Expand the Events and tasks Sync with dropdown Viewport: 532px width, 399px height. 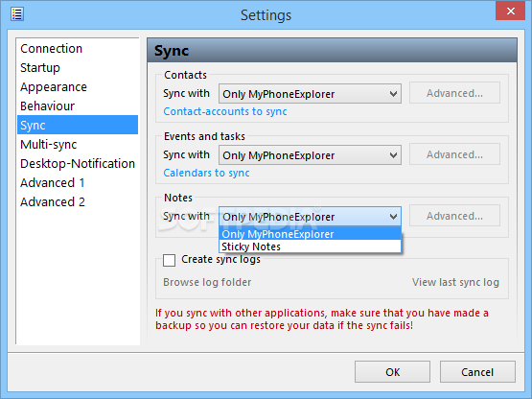pos(310,155)
